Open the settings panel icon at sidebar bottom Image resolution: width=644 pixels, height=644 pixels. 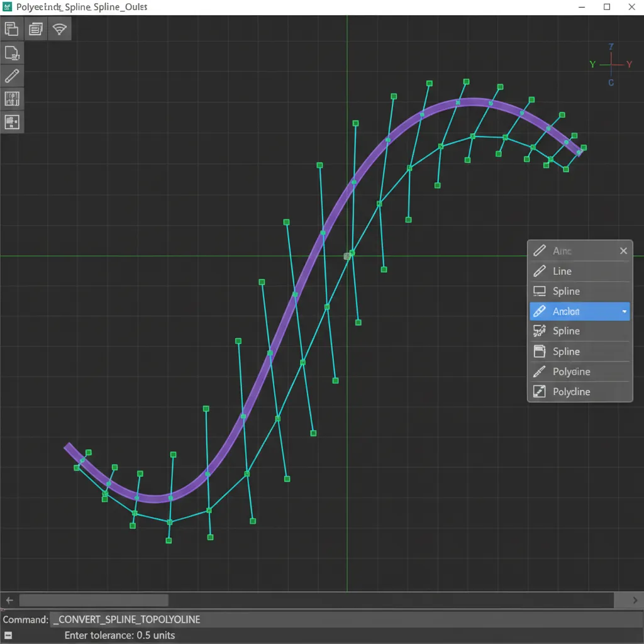click(13, 122)
